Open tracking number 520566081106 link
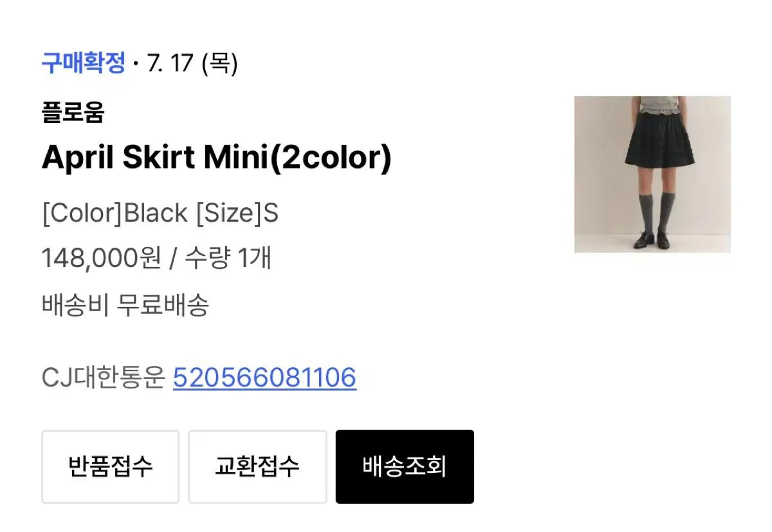 (264, 378)
